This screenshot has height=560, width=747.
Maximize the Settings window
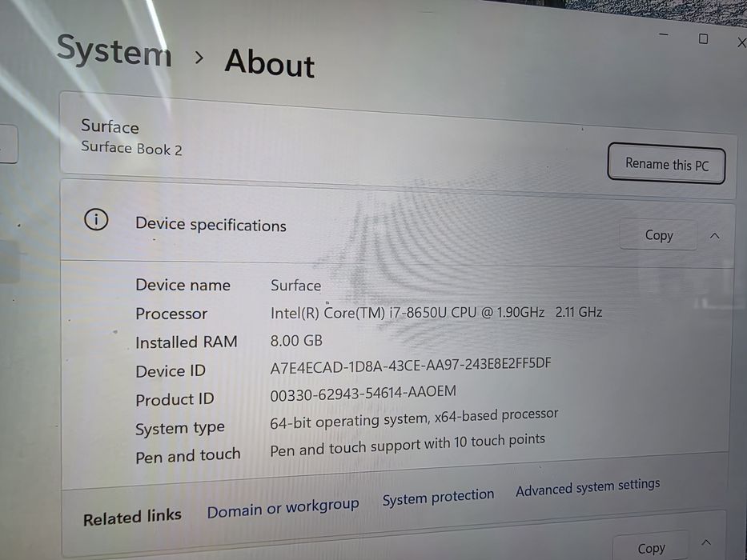(x=703, y=38)
